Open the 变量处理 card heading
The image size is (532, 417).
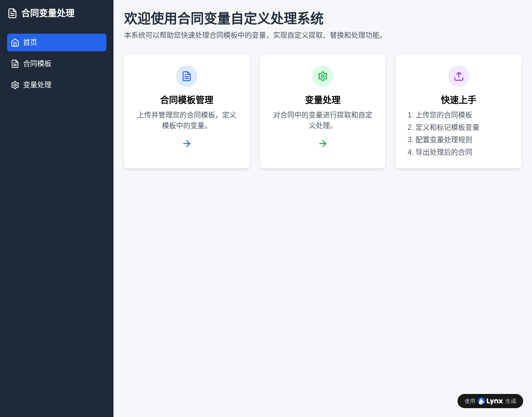click(x=323, y=100)
